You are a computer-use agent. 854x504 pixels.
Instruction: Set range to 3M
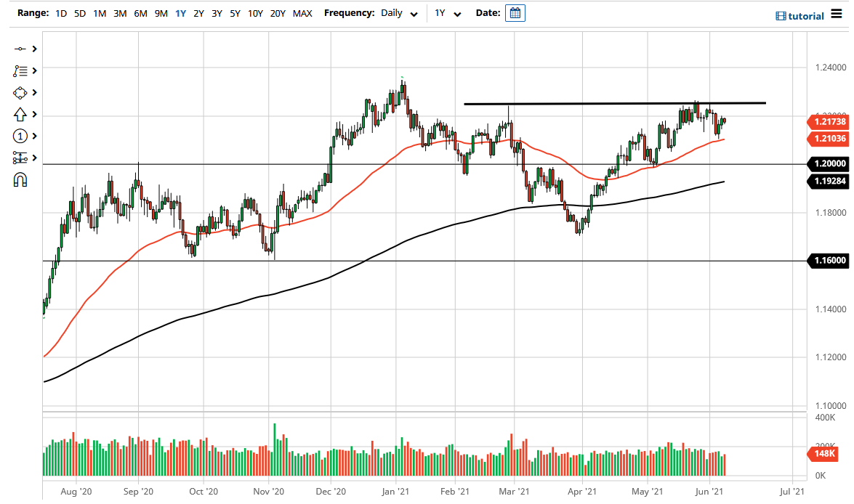click(120, 13)
